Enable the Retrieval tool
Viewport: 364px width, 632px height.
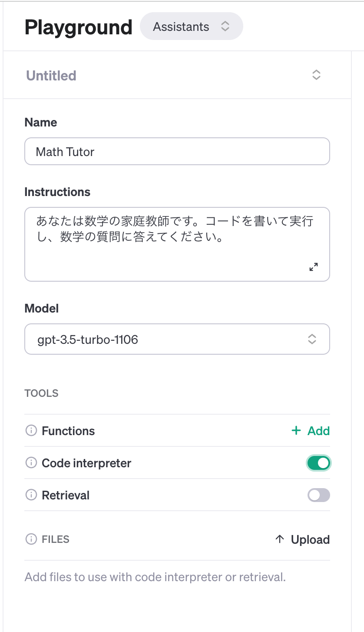click(x=318, y=495)
